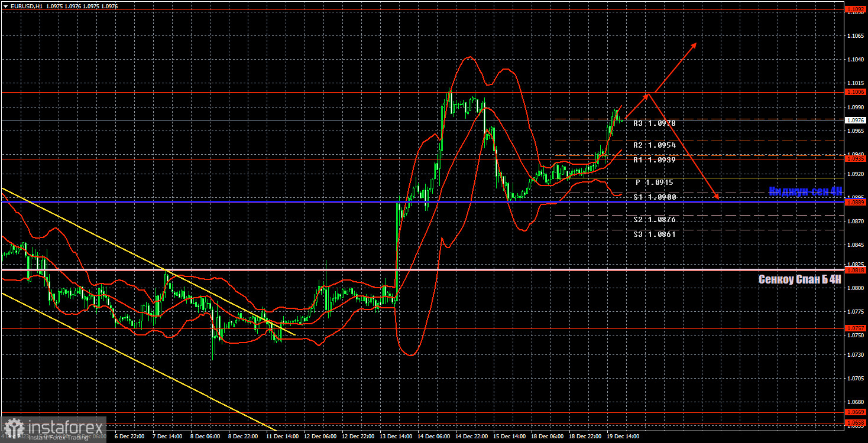Click the 7 Dec 14:00 time label
The height and width of the screenshot is (443, 868).
[x=167, y=437]
